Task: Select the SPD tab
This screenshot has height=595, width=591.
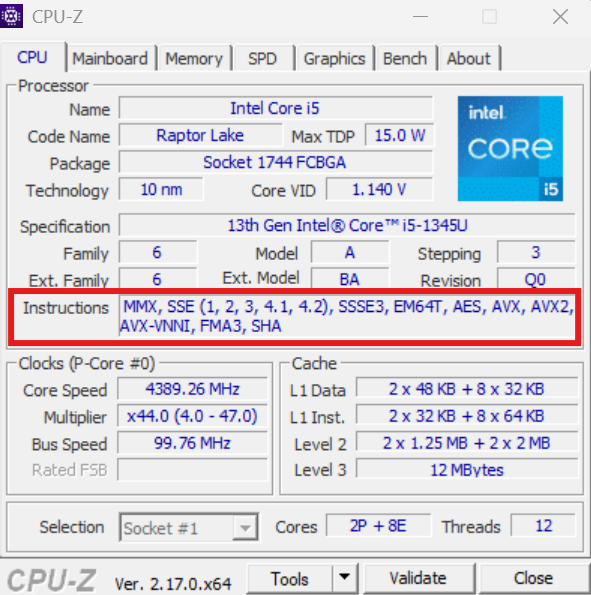Action: tap(262, 59)
